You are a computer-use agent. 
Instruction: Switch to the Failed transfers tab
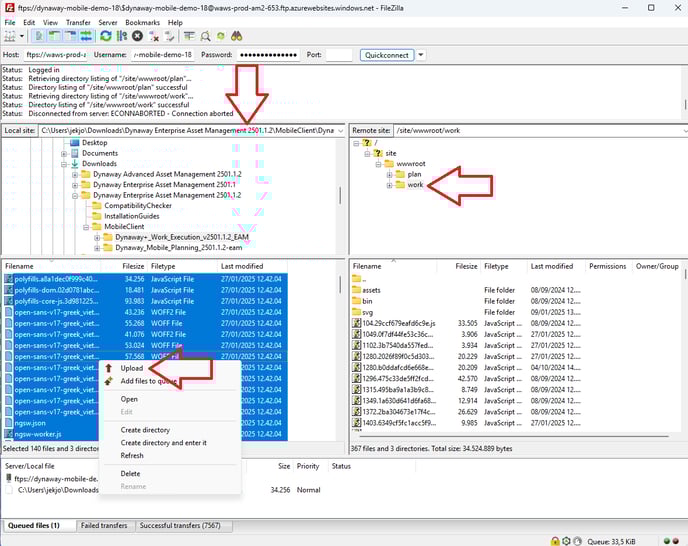[104, 525]
